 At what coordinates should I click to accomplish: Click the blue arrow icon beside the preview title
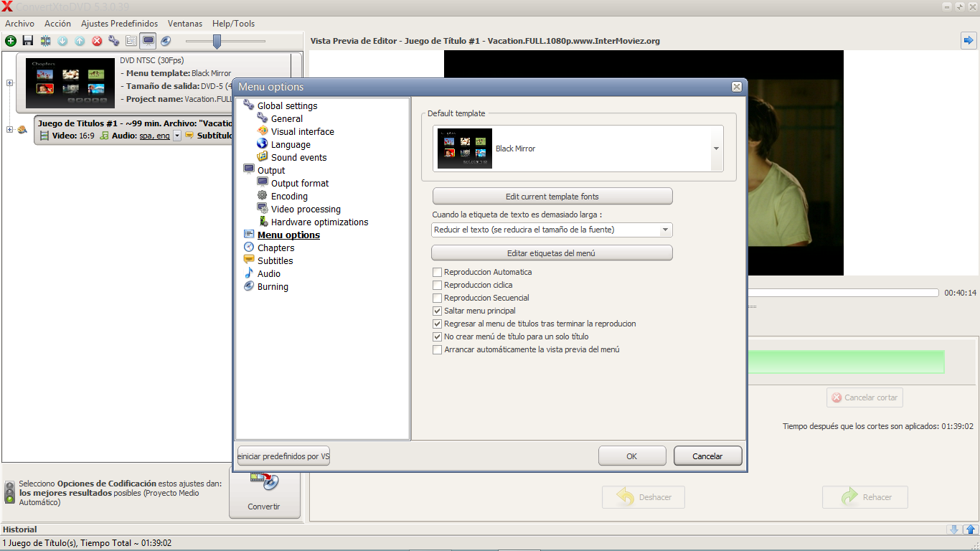click(969, 41)
